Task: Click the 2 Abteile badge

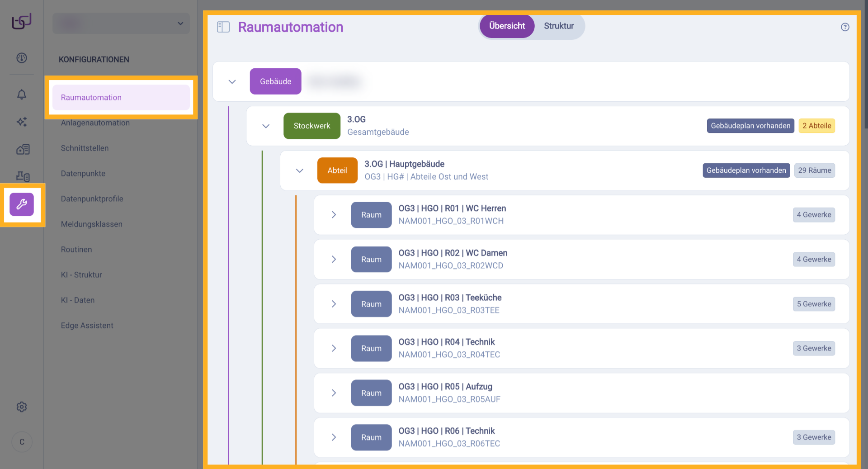Action: coord(816,126)
